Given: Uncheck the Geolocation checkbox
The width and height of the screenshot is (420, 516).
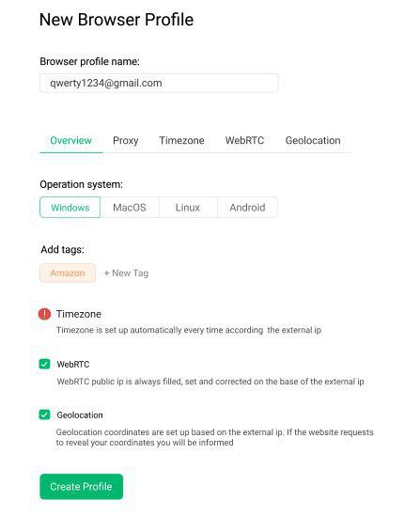Looking at the screenshot, I should click(x=44, y=414).
